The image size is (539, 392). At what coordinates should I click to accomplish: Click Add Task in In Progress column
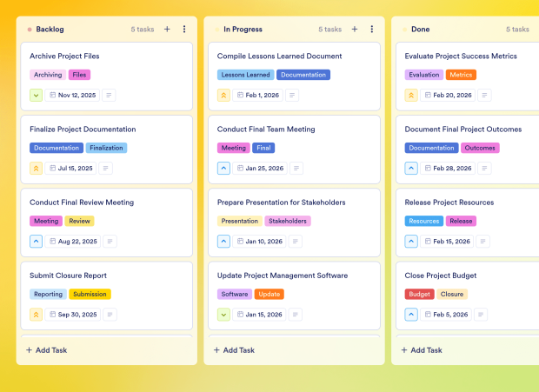(x=236, y=350)
